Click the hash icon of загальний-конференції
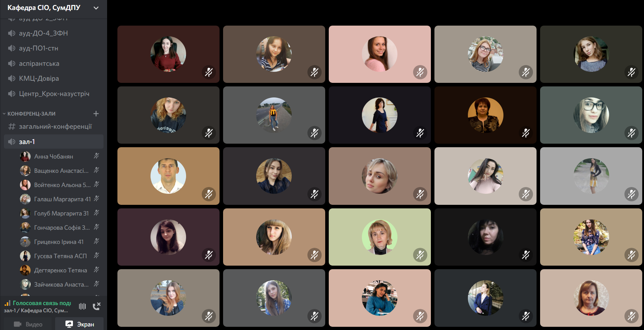Image resolution: width=644 pixels, height=330 pixels. [x=12, y=126]
